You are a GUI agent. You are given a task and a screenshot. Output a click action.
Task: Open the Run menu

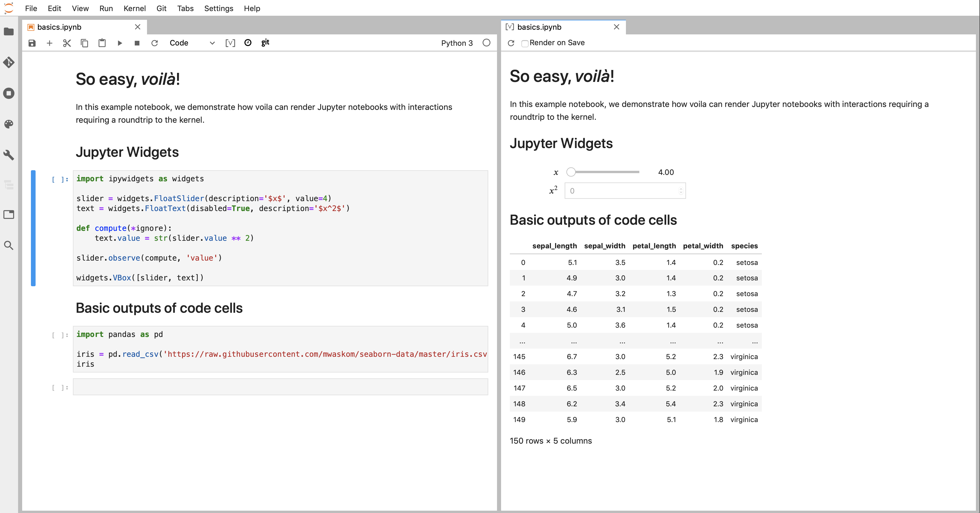pyautogui.click(x=105, y=8)
